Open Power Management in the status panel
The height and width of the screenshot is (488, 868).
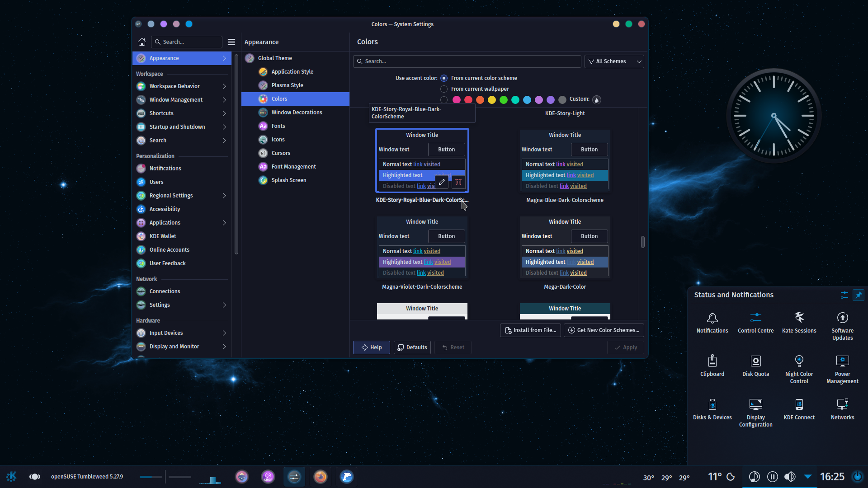tap(843, 370)
